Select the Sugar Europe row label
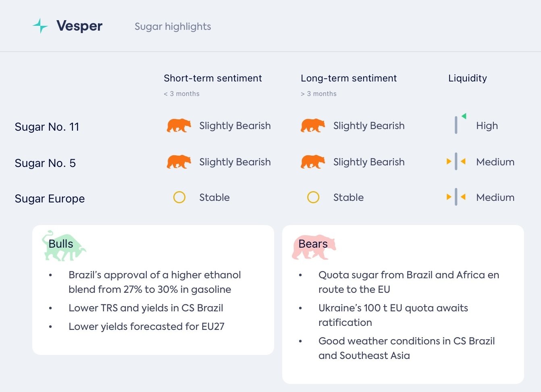 point(50,199)
